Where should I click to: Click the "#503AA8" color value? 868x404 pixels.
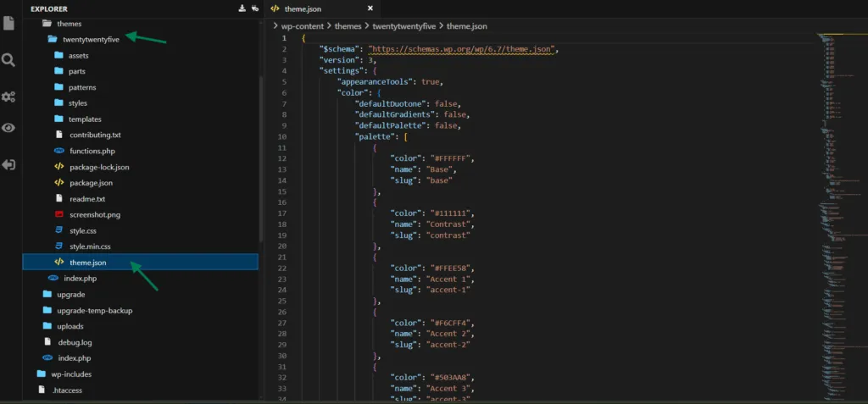pyautogui.click(x=451, y=378)
